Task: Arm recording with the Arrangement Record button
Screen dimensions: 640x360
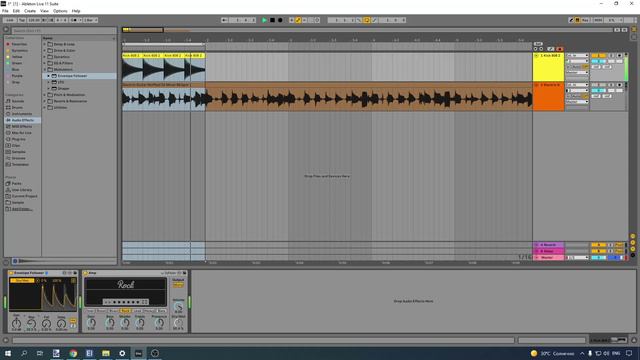Action: [280, 20]
